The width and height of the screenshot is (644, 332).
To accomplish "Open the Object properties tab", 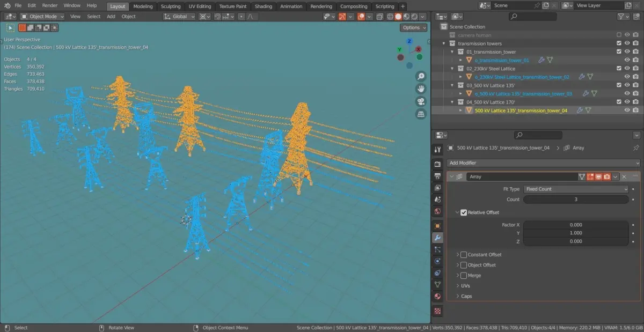I will [437, 226].
